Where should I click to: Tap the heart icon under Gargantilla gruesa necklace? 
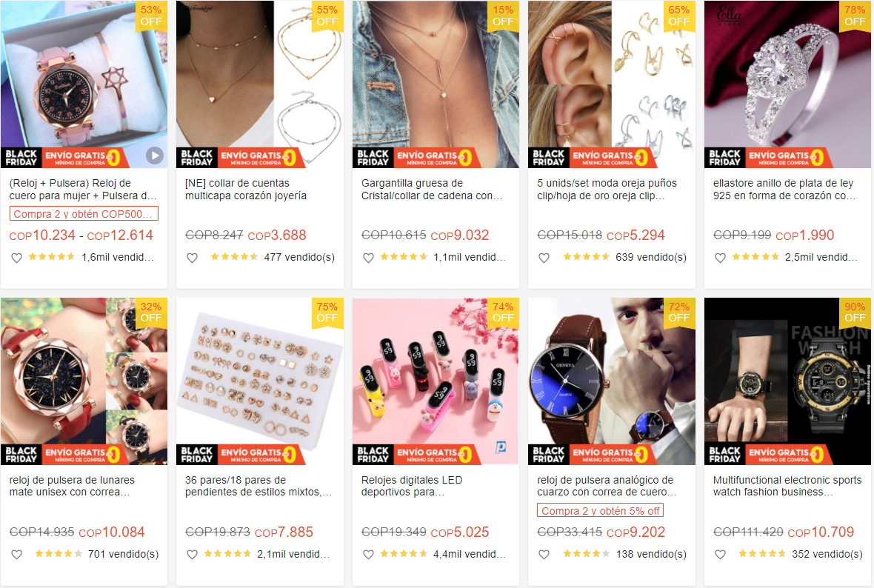[368, 258]
